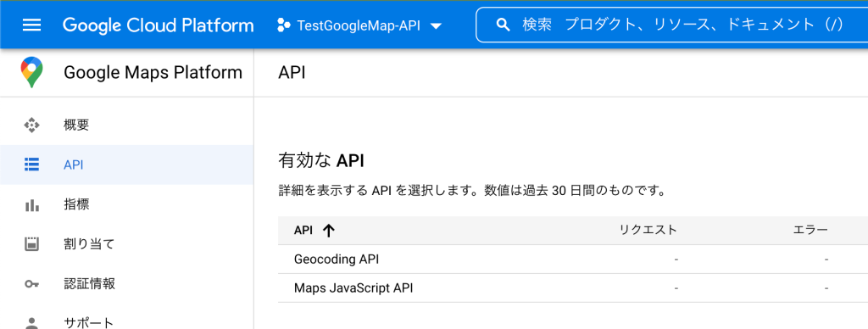The width and height of the screenshot is (868, 329).
Task: Click the Google Maps pin logo
Action: [31, 72]
